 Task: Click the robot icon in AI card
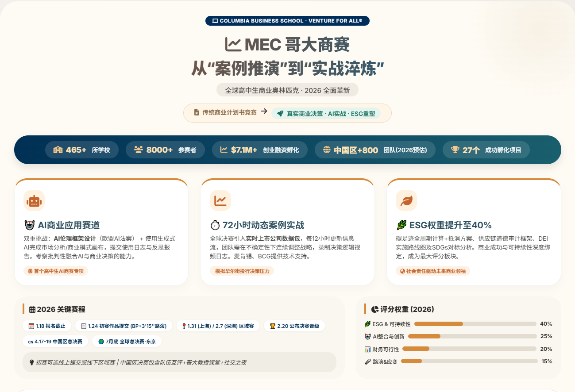point(34,201)
